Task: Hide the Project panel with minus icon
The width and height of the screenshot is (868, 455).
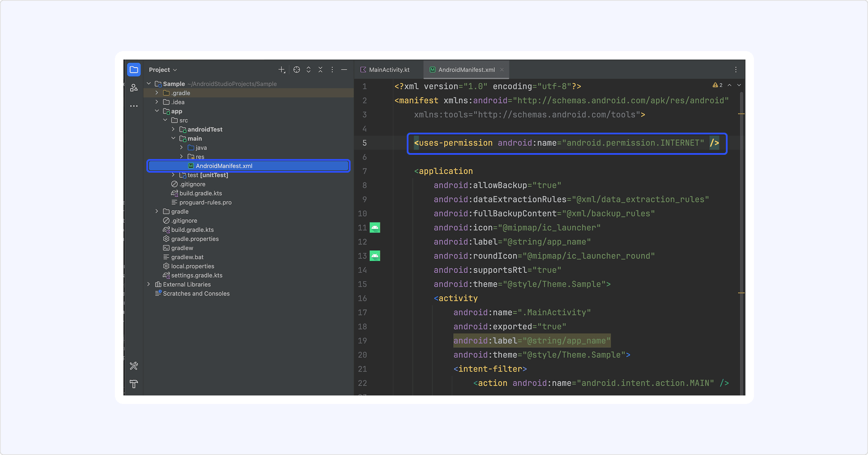Action: 344,70
